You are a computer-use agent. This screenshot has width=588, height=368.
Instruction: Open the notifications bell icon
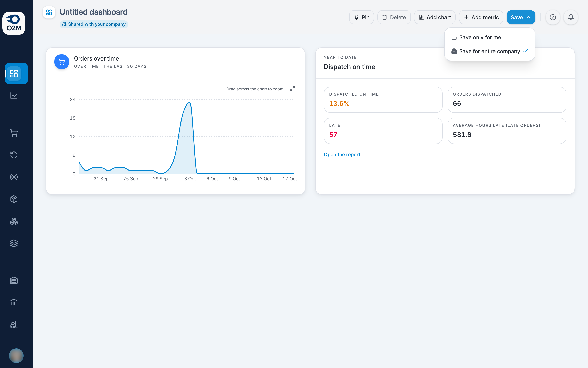pyautogui.click(x=571, y=17)
